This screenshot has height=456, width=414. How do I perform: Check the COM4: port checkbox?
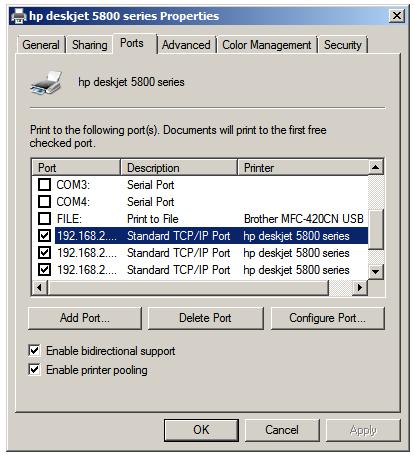click(44, 201)
